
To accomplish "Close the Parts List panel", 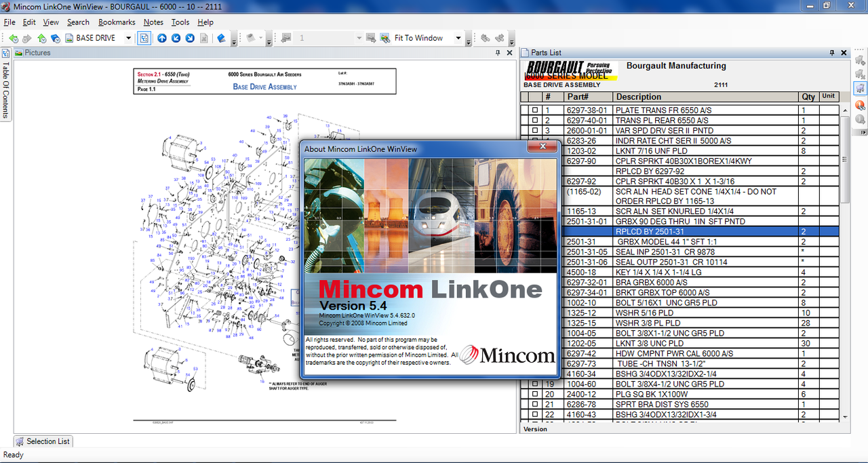I will (x=844, y=52).
